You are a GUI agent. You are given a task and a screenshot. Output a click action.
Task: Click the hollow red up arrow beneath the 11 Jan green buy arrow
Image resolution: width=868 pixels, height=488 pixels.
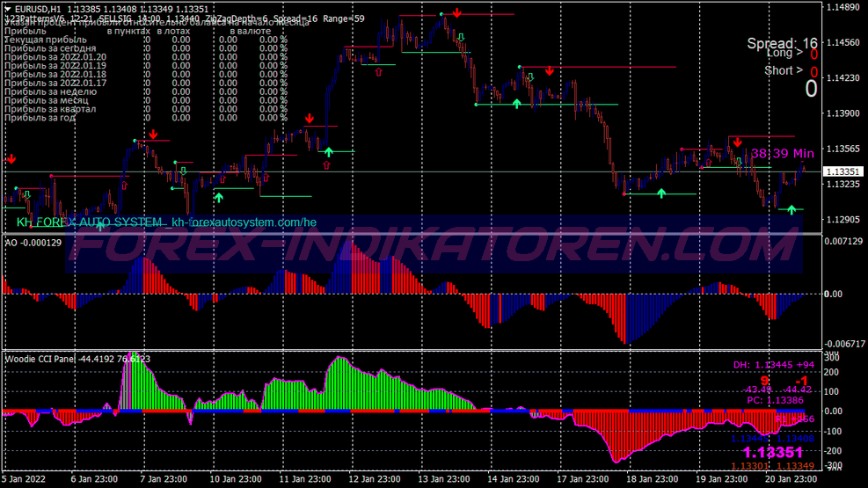click(326, 165)
